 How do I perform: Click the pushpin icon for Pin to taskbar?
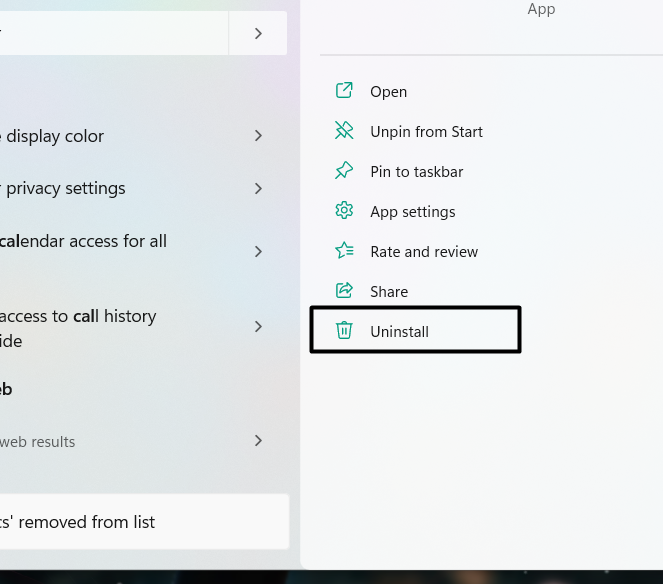pyautogui.click(x=344, y=171)
